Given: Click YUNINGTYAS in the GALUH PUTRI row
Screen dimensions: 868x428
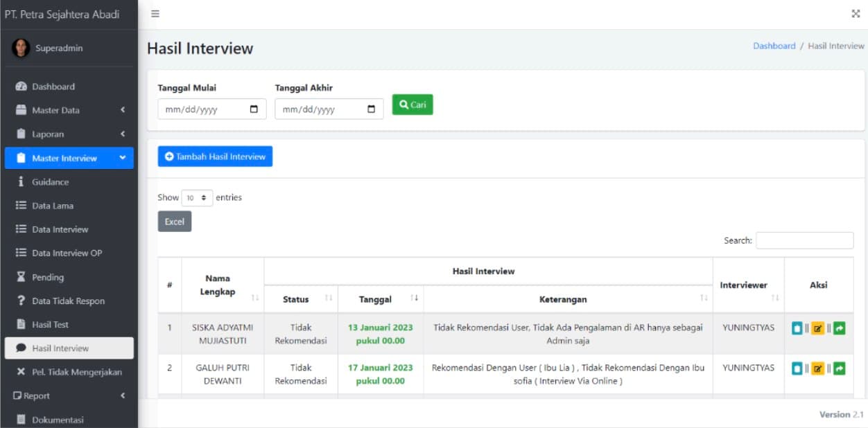Looking at the screenshot, I should click(749, 368).
